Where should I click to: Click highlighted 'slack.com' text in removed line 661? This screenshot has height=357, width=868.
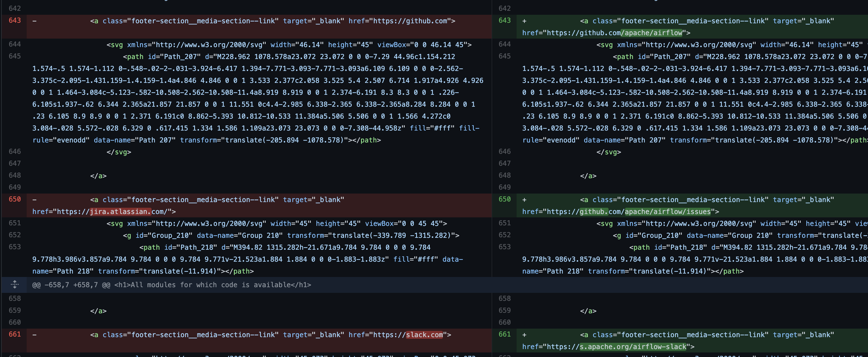click(x=424, y=335)
